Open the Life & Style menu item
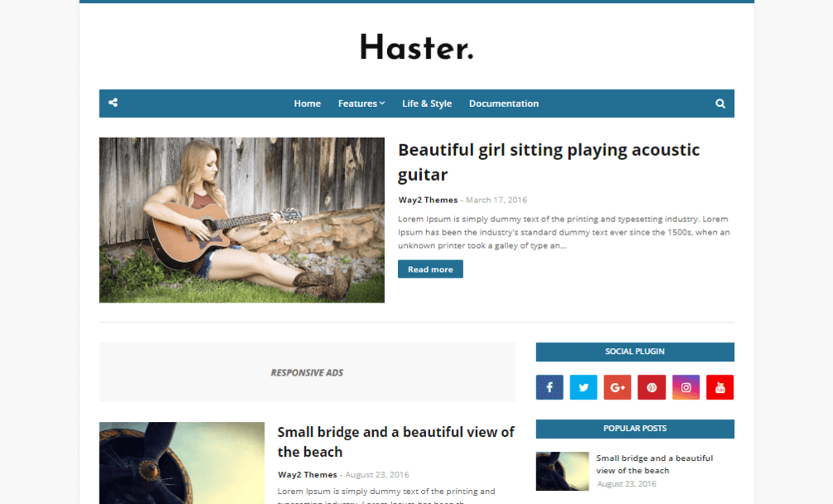This screenshot has height=504, width=833. pos(427,104)
